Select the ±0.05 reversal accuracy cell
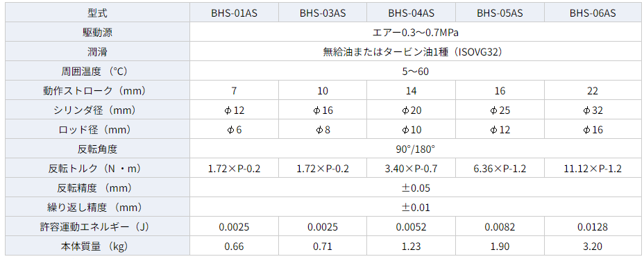Screen dimensions: 644x259 click(415, 188)
